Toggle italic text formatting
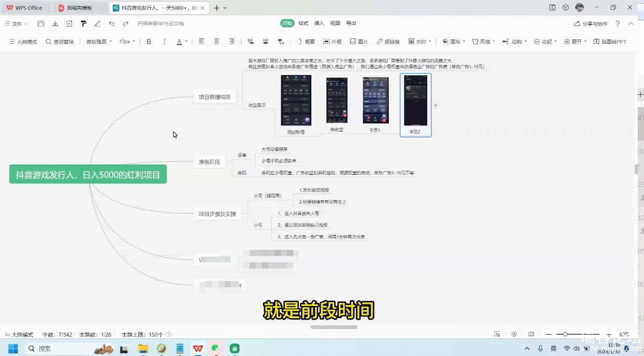 (164, 42)
